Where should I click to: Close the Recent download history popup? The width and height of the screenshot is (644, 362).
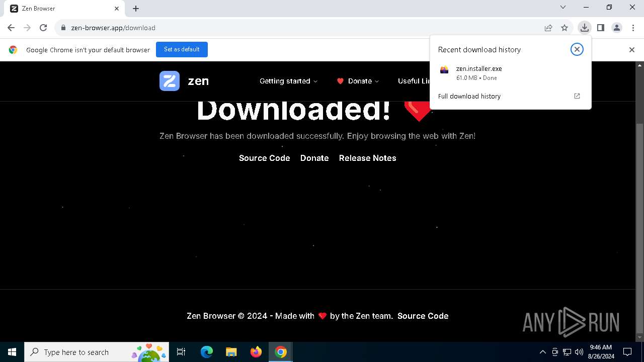coord(577,49)
